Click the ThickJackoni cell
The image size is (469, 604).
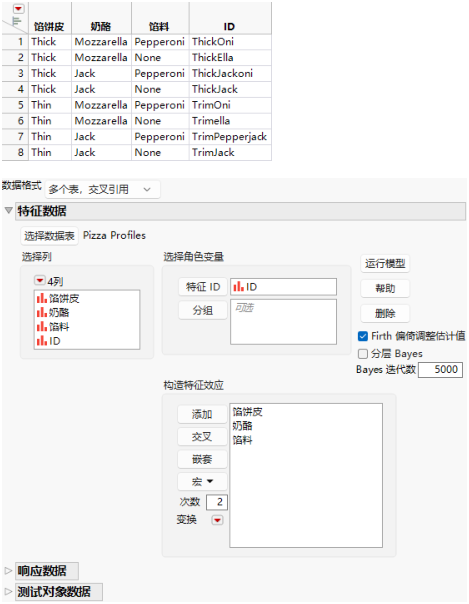(230, 73)
